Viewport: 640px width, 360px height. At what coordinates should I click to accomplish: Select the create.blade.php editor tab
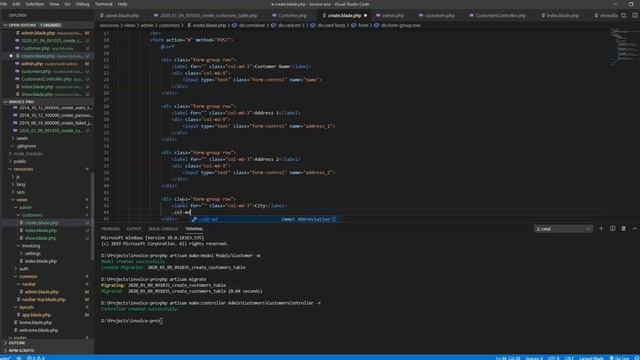point(344,16)
